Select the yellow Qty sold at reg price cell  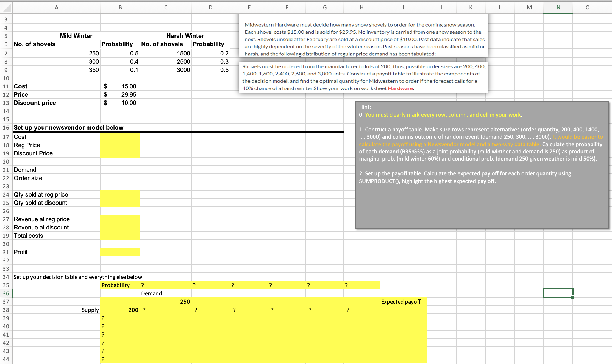tap(120, 194)
